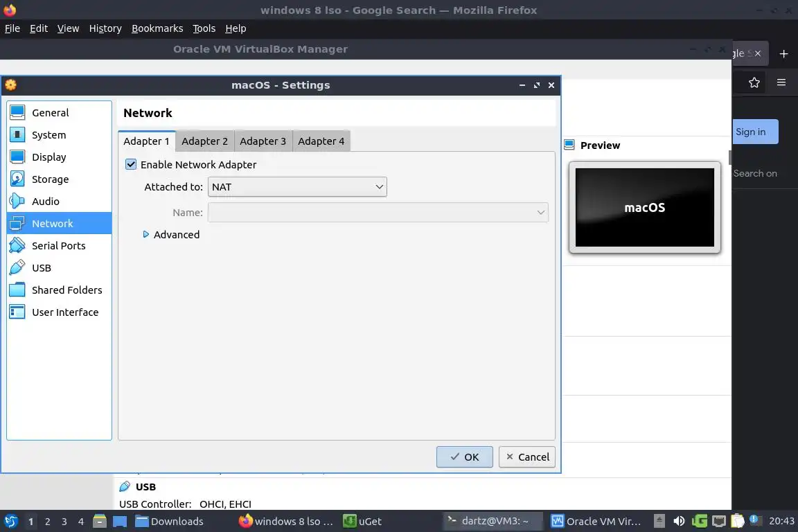Click the update notifier tray icon
798x532 pixels.
756,520
